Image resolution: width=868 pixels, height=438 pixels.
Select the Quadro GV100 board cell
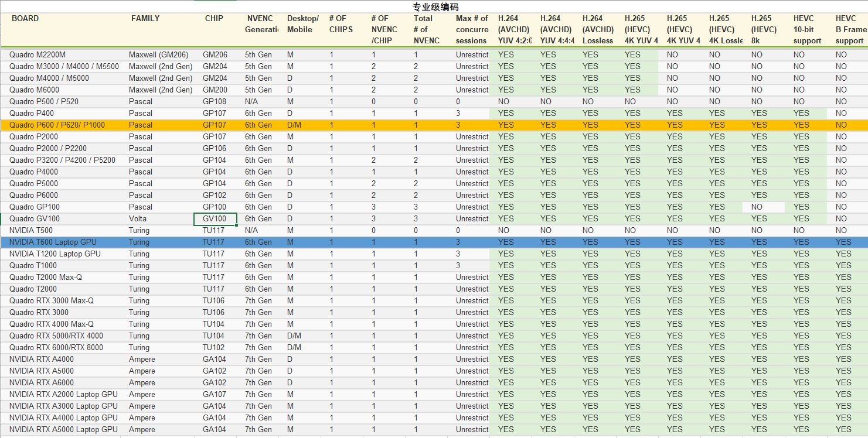point(60,218)
